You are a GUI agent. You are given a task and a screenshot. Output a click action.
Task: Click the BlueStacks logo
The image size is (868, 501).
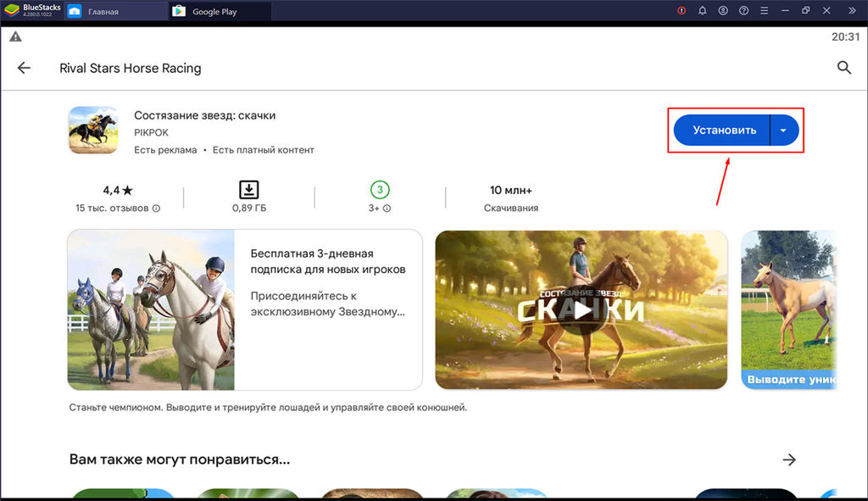(x=12, y=10)
